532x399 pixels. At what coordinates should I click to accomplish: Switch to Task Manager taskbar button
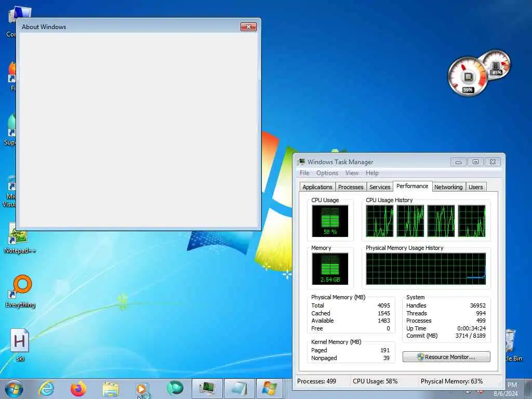[x=207, y=389]
